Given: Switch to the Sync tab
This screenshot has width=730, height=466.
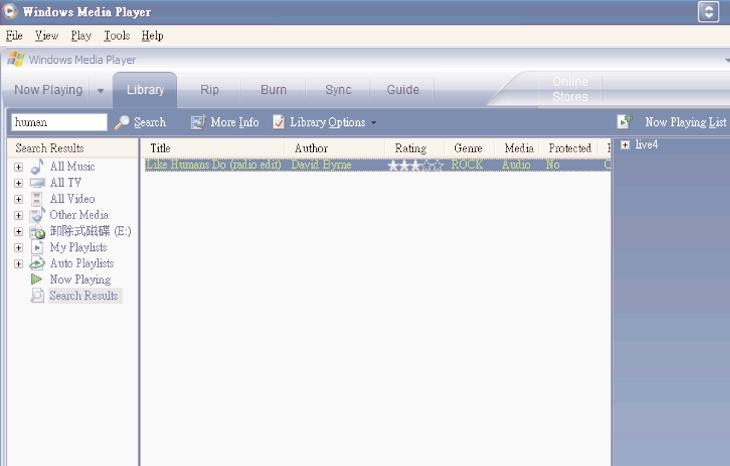Looking at the screenshot, I should tap(338, 90).
